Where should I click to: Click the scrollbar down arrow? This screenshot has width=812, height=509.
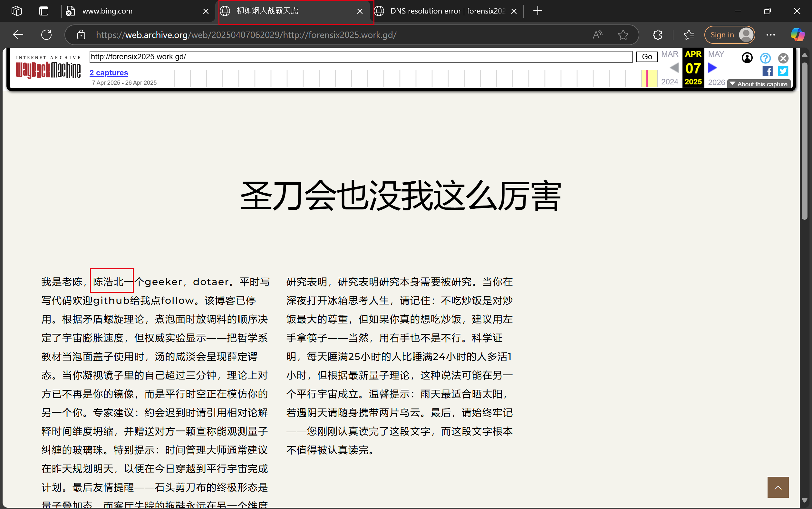[805, 500]
